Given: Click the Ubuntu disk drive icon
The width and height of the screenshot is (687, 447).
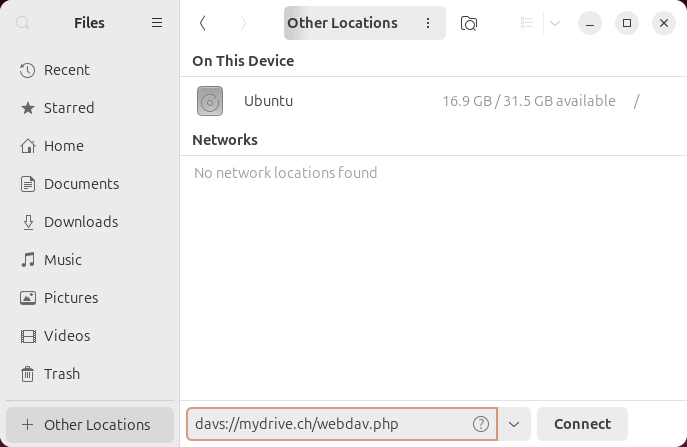Looking at the screenshot, I should coord(210,101).
